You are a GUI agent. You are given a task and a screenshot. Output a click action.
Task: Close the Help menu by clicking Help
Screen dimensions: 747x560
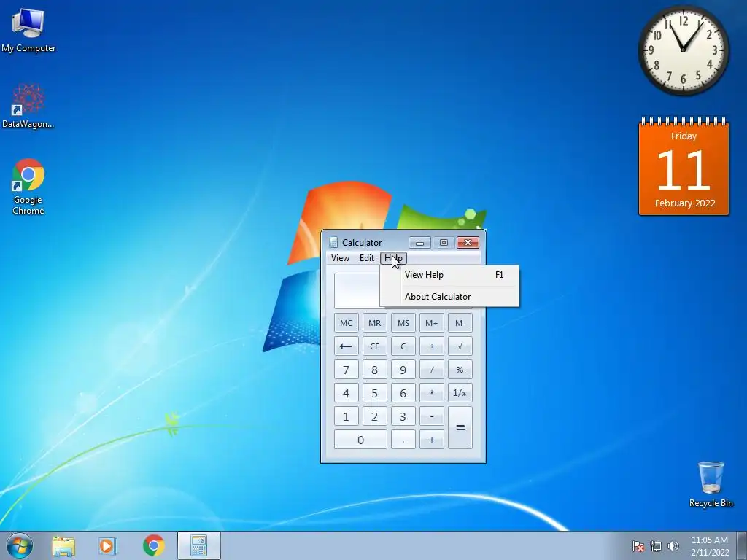coord(393,258)
